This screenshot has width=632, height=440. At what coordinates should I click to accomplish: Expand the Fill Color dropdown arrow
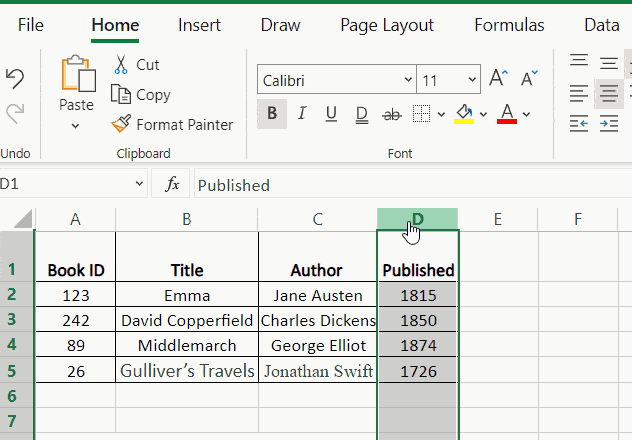pyautogui.click(x=483, y=114)
